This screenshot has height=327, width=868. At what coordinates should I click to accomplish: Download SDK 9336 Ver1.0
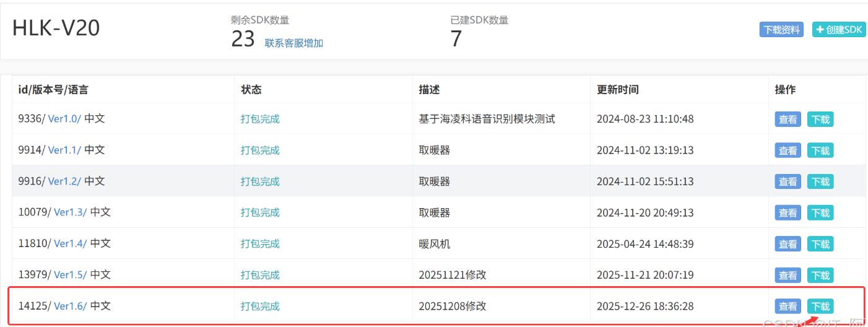(x=820, y=120)
